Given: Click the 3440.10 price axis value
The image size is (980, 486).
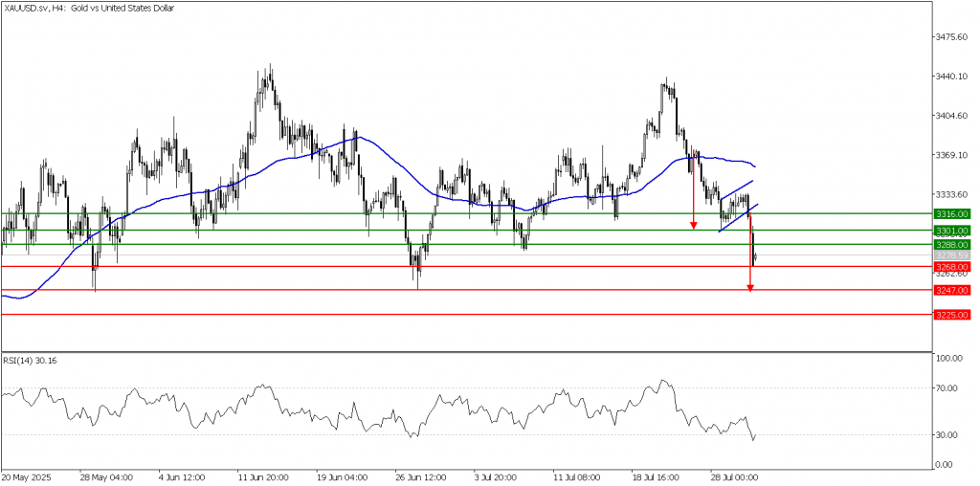Looking at the screenshot, I should click(953, 76).
